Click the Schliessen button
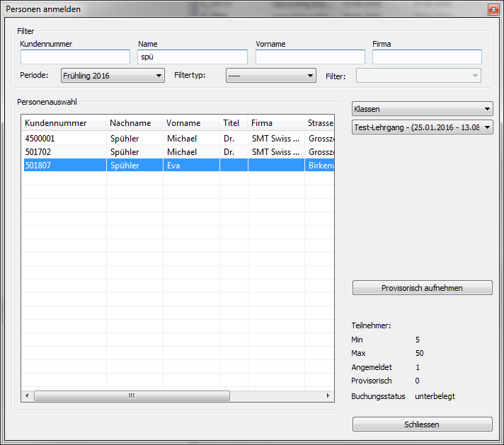The image size is (504, 445). coord(422,424)
